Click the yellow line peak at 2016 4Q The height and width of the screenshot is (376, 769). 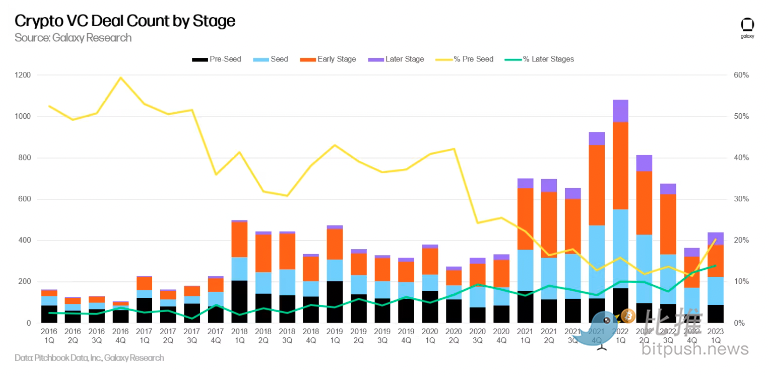click(121, 77)
